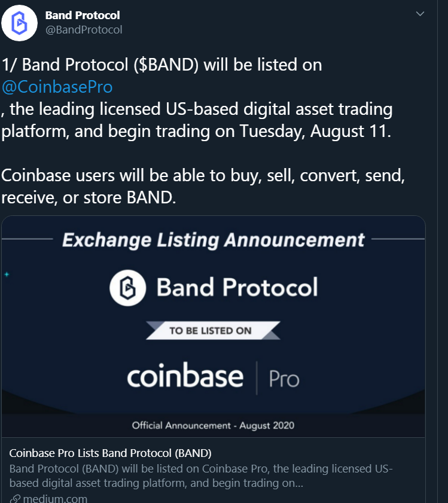
Task: Click the TO BE LISTED ON ribbon
Action: point(213,330)
